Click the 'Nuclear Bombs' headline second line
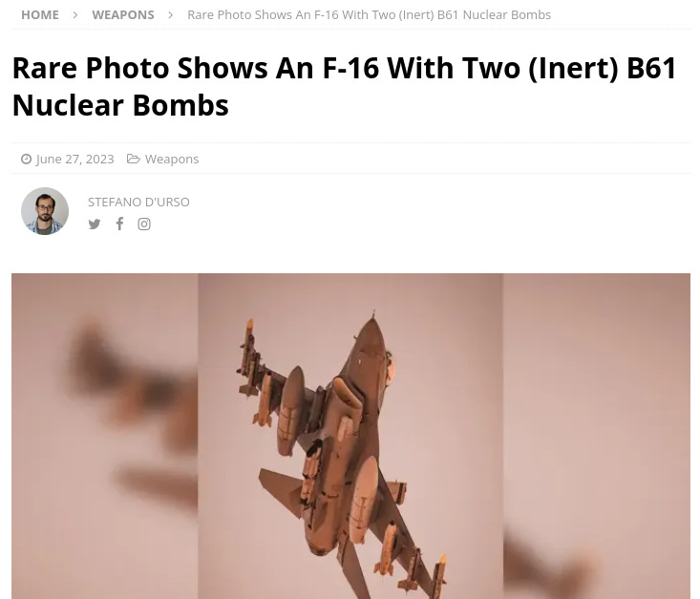The image size is (700, 599). [x=120, y=105]
